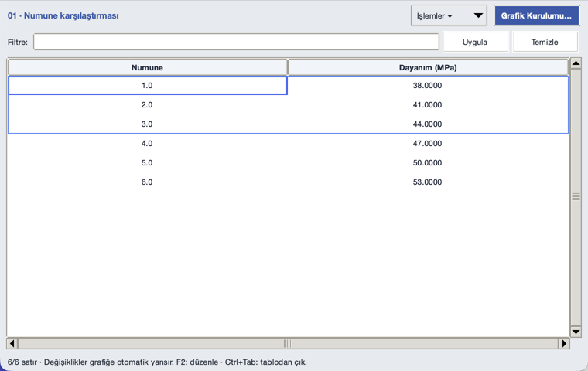Click the status bar text 6/6 satır
Screen dimensions: 588x371
(x=22, y=362)
